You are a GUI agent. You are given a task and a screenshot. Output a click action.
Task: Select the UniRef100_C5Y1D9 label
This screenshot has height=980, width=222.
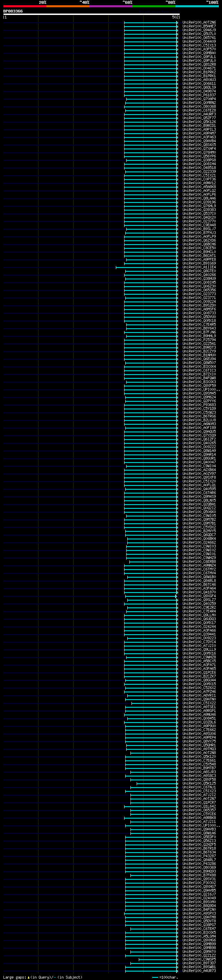199,408
